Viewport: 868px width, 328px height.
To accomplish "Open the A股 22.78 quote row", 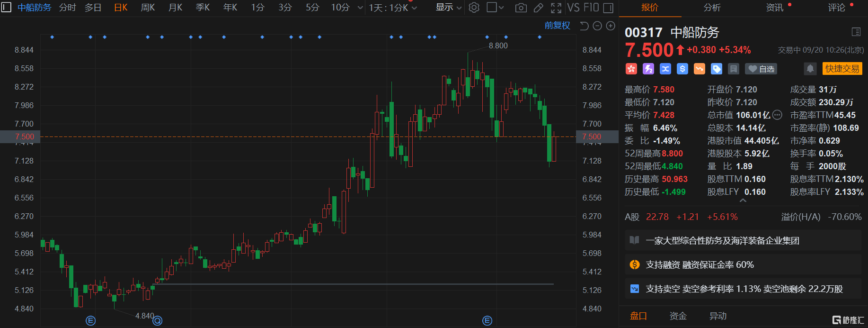I will pyautogui.click(x=743, y=217).
